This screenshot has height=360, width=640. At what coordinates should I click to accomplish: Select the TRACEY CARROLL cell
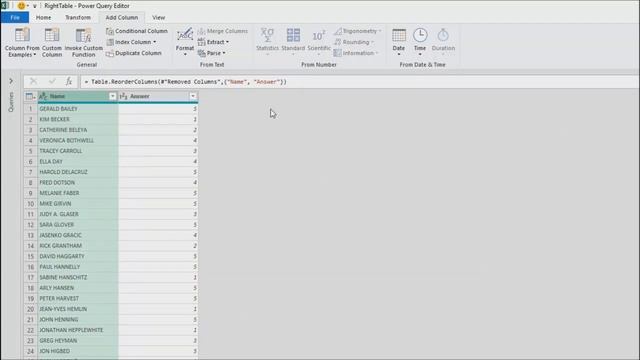78,151
